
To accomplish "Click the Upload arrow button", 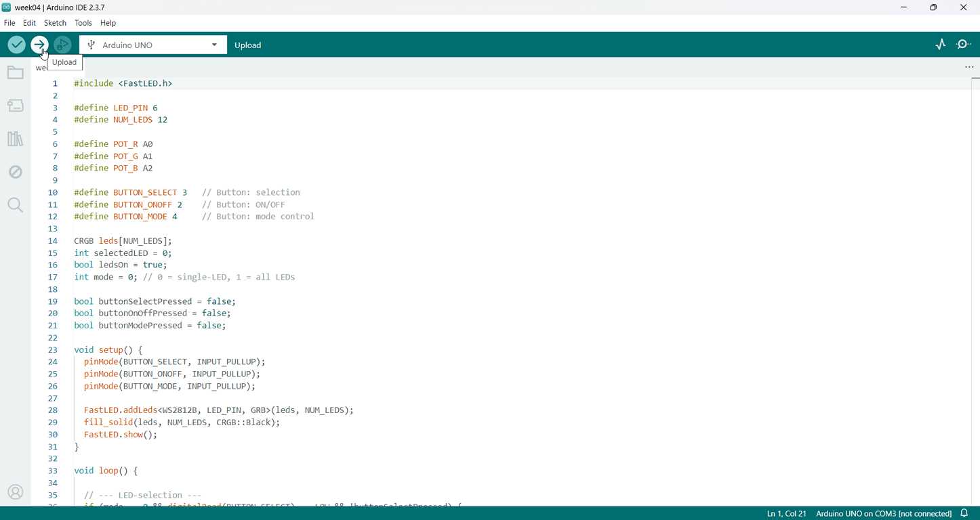I will 39,45.
